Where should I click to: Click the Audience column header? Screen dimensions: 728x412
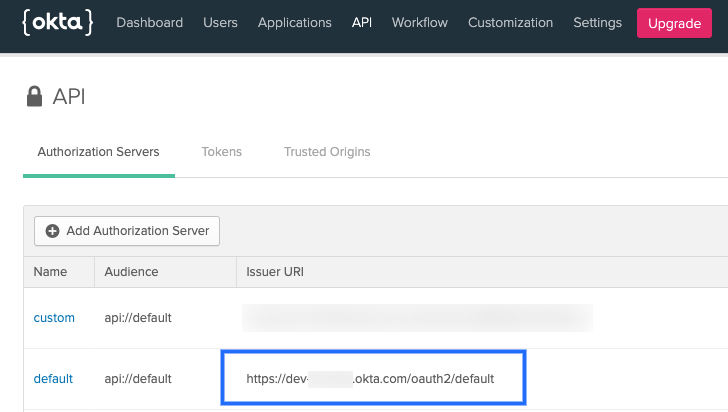pyautogui.click(x=132, y=272)
